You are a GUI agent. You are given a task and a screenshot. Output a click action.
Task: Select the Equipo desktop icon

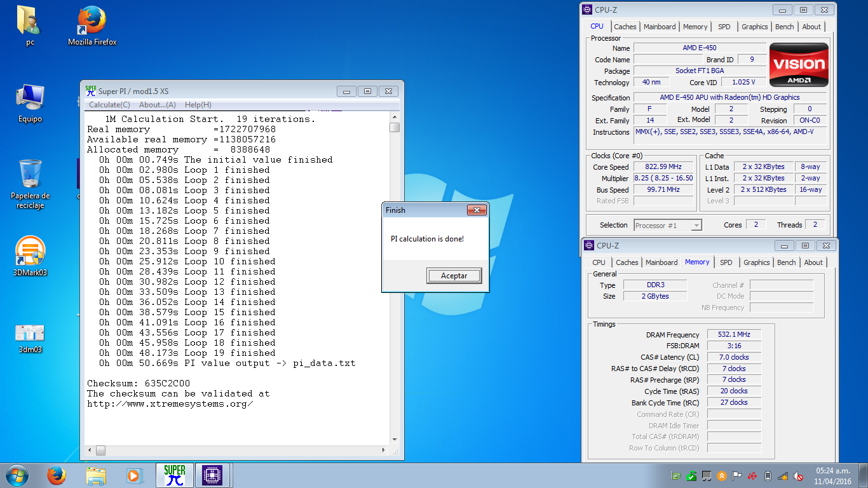pos(29,102)
